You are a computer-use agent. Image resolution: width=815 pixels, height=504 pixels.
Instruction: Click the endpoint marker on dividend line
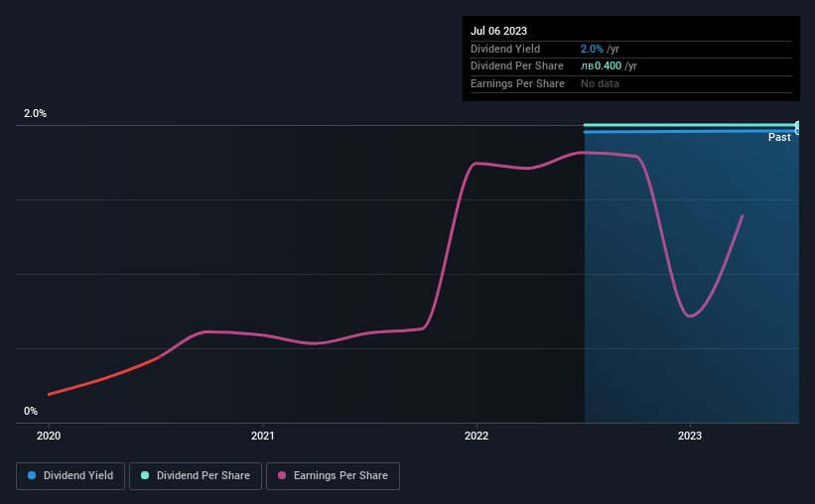[798, 126]
